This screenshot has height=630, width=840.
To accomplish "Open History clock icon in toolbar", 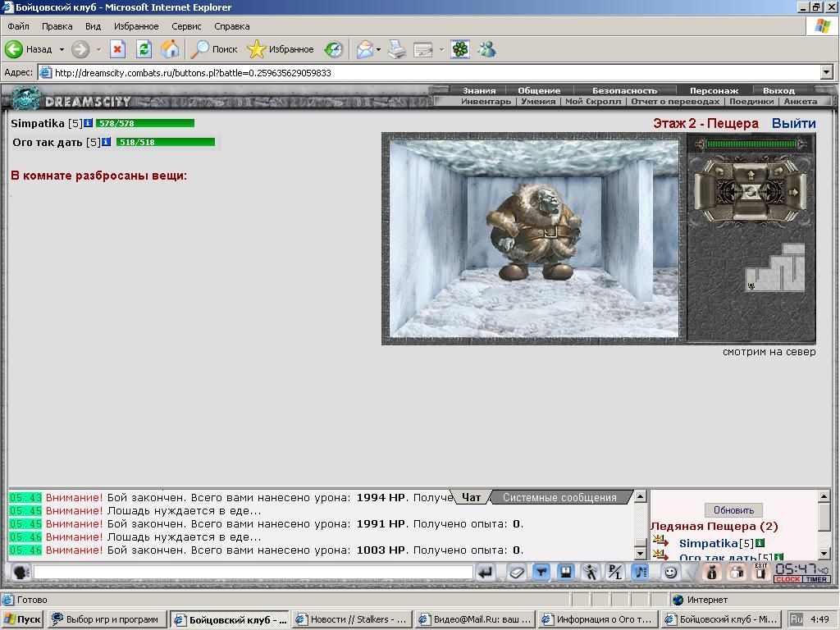I will tap(334, 49).
